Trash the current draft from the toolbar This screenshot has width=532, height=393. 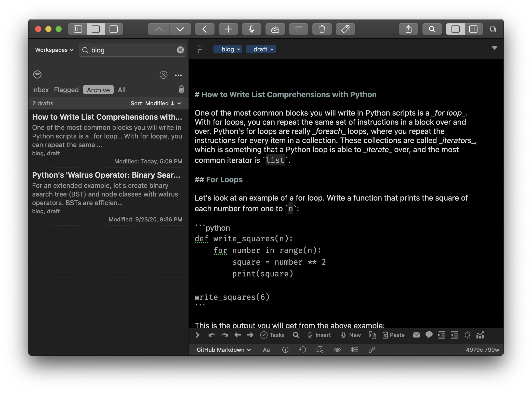pyautogui.click(x=322, y=29)
